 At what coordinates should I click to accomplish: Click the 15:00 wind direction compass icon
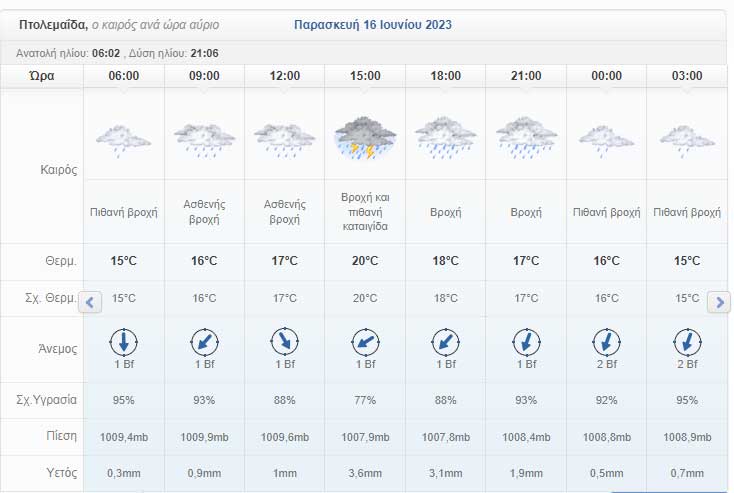coord(365,342)
